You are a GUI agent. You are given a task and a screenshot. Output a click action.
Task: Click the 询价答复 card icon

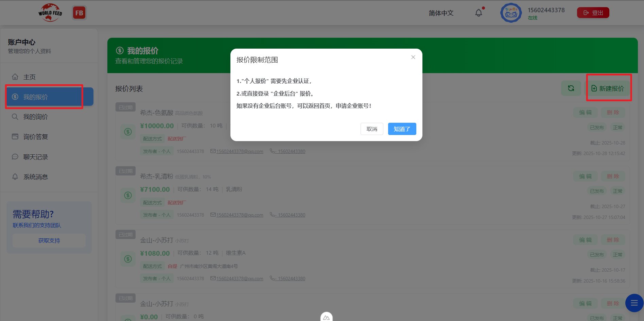[x=15, y=136]
